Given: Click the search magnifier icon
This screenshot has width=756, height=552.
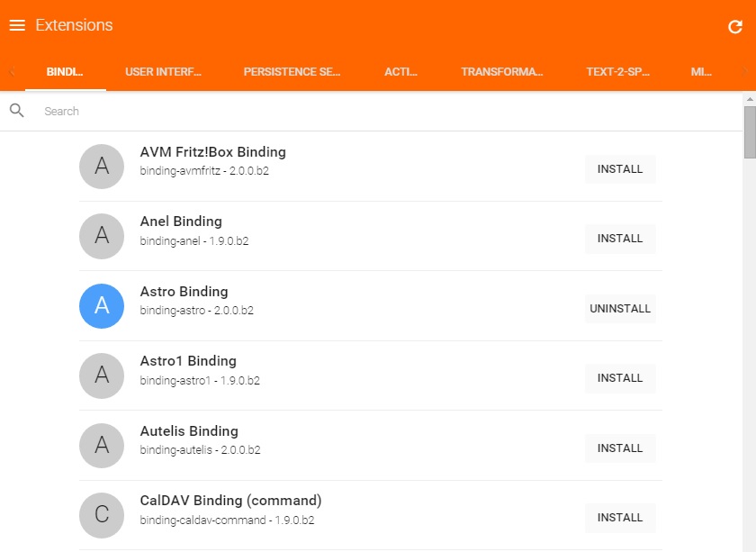Looking at the screenshot, I should tap(17, 111).
